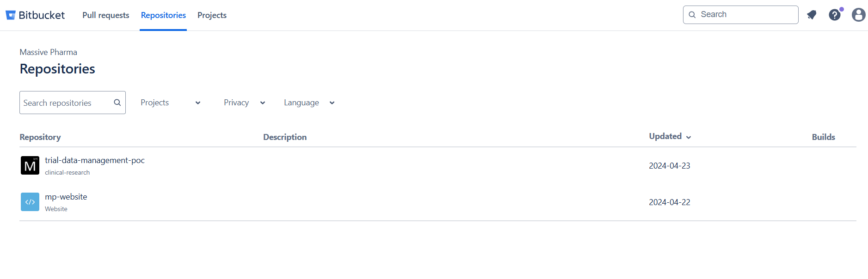The width and height of the screenshot is (868, 279).
Task: Open the help question mark icon
Action: click(834, 15)
